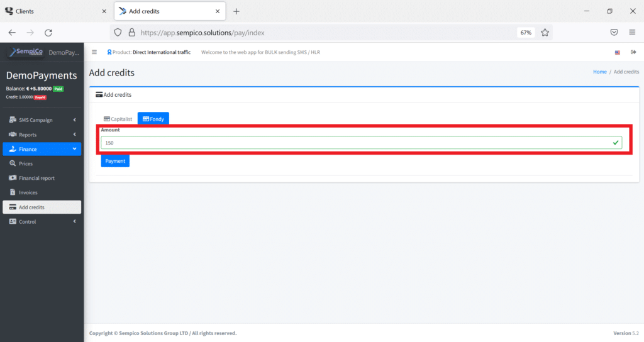Screen dimensions: 644x342
Task: Click the Invoices document icon
Action: coord(13,192)
